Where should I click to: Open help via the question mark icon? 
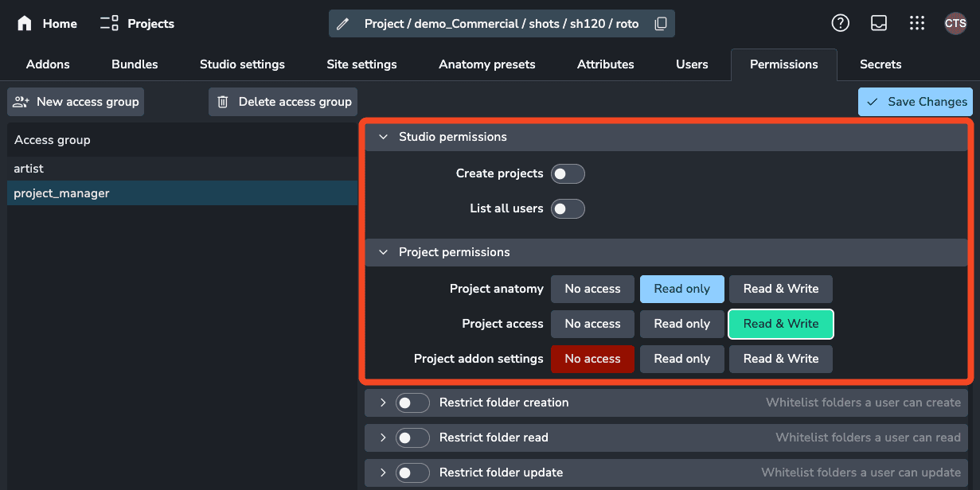point(841,23)
